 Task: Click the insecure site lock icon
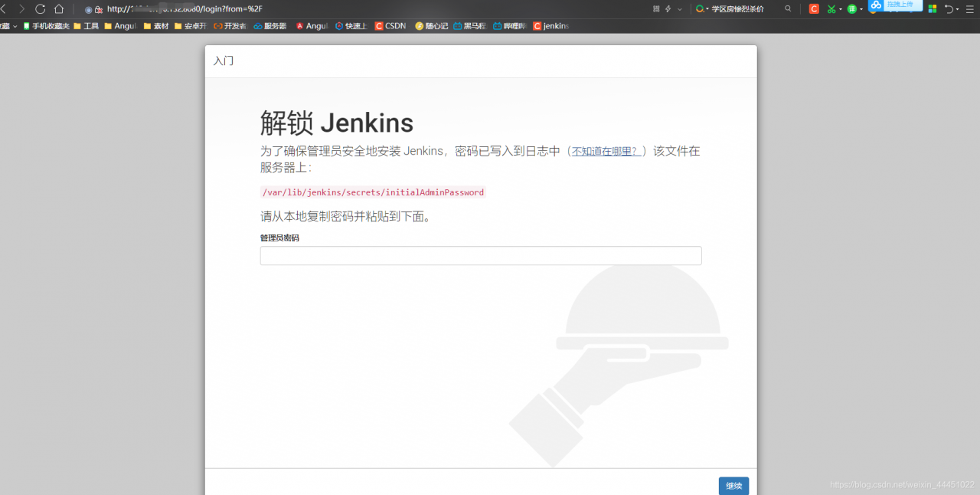(99, 9)
